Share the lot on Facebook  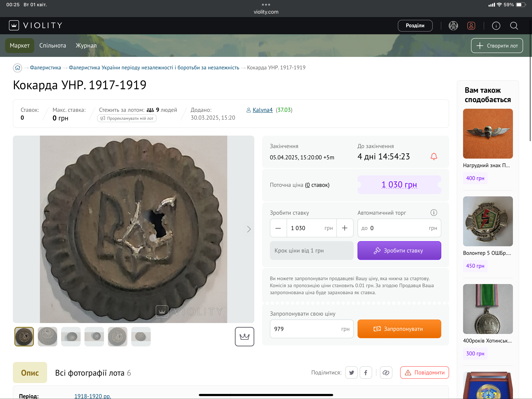(x=366, y=373)
